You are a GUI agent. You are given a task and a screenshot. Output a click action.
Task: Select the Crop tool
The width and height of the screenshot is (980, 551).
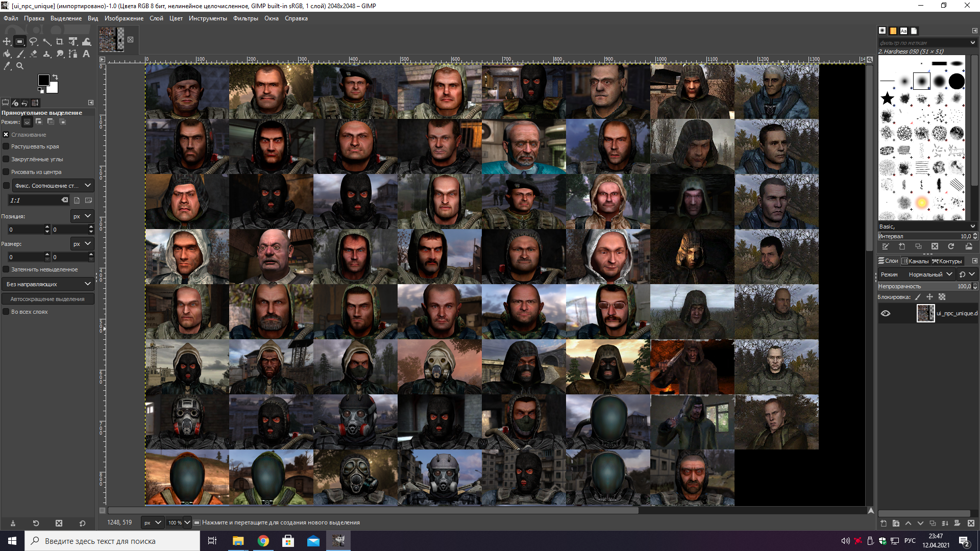pyautogui.click(x=60, y=41)
